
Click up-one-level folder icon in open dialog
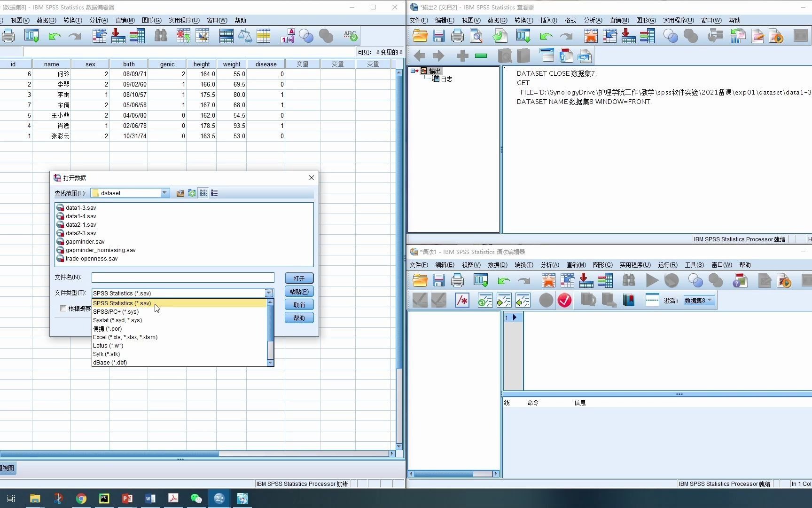point(180,193)
